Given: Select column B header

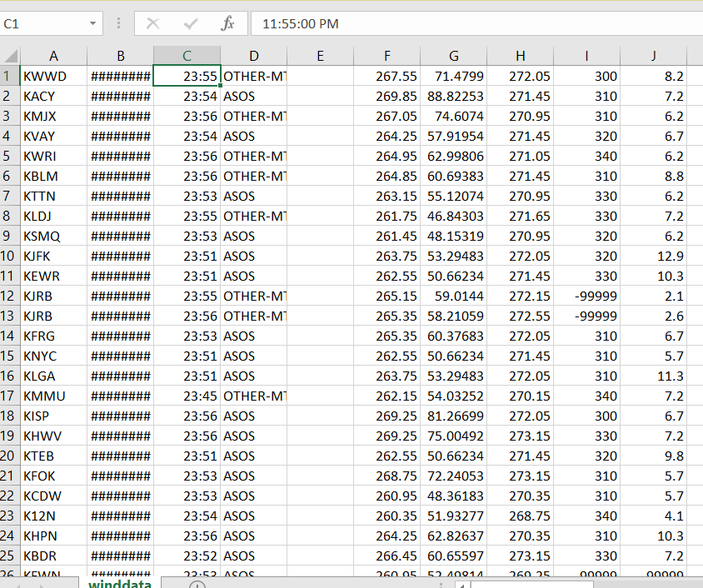Looking at the screenshot, I should coord(121,56).
